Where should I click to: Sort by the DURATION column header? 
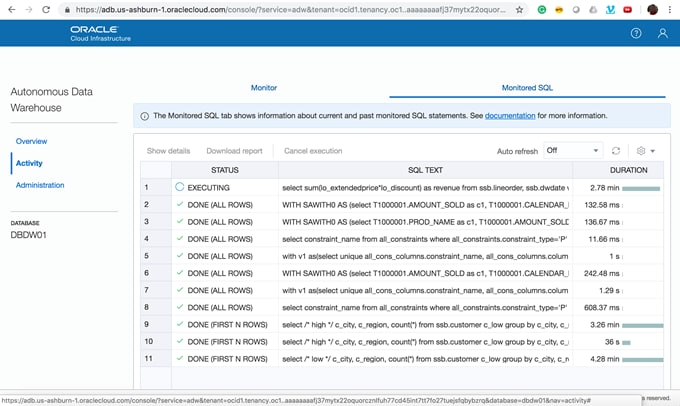[628, 170]
